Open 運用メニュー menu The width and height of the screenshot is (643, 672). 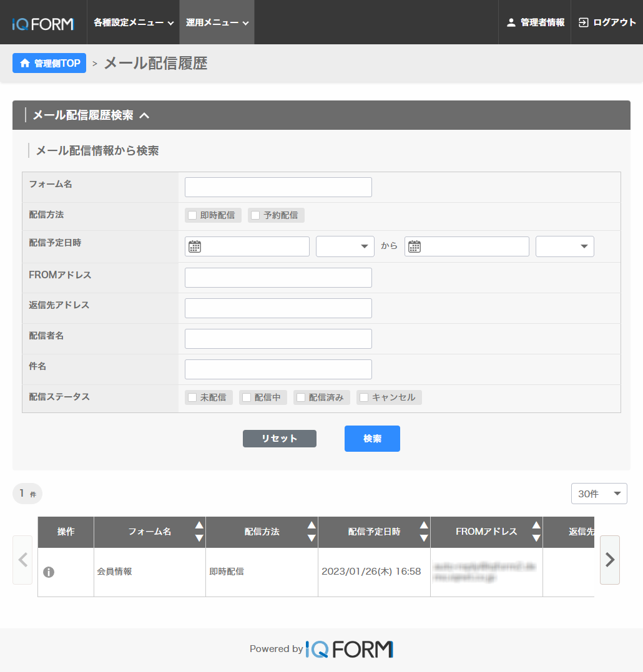click(217, 22)
